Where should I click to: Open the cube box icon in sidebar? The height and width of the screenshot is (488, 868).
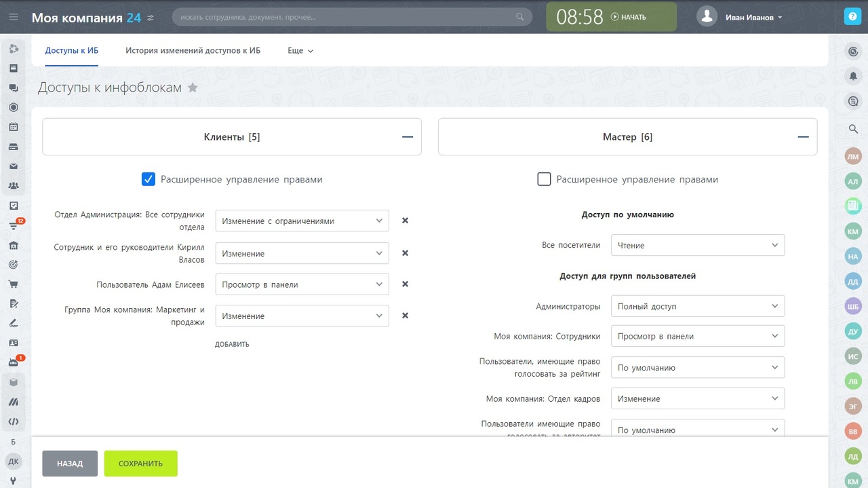(14, 382)
